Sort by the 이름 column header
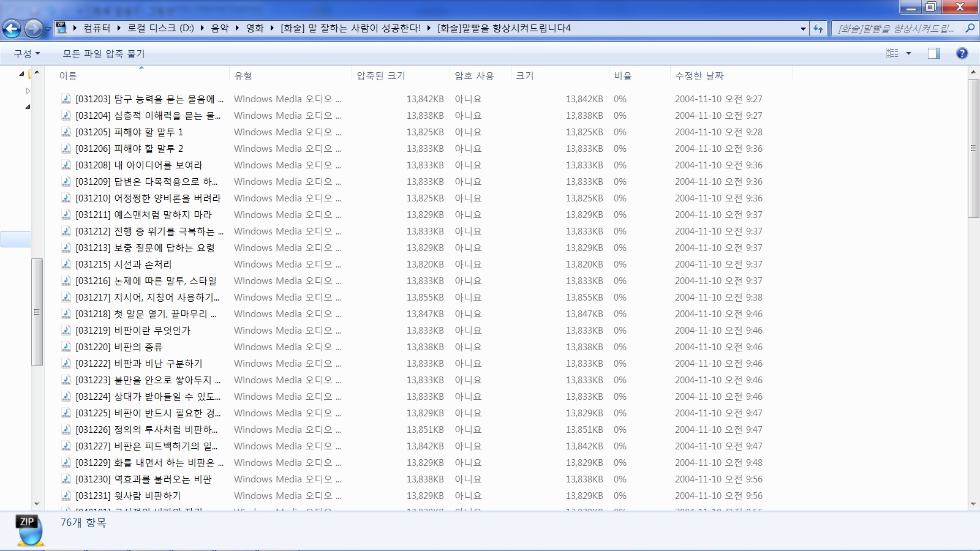This screenshot has width=980, height=551. [x=68, y=76]
